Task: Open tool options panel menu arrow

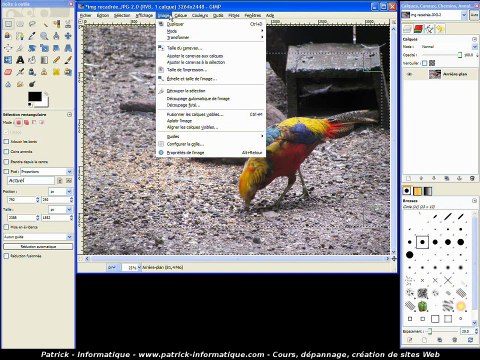Action: tap(69, 114)
